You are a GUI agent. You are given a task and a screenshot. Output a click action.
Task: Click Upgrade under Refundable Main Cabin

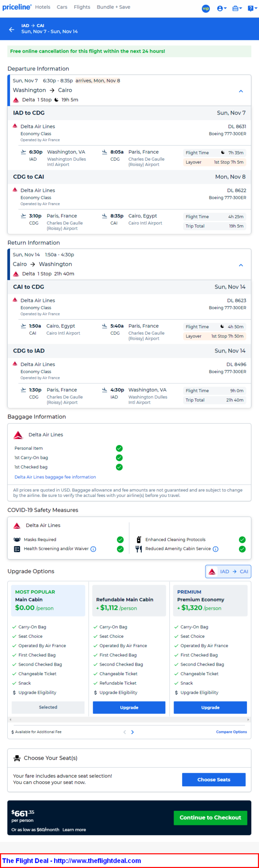(129, 707)
